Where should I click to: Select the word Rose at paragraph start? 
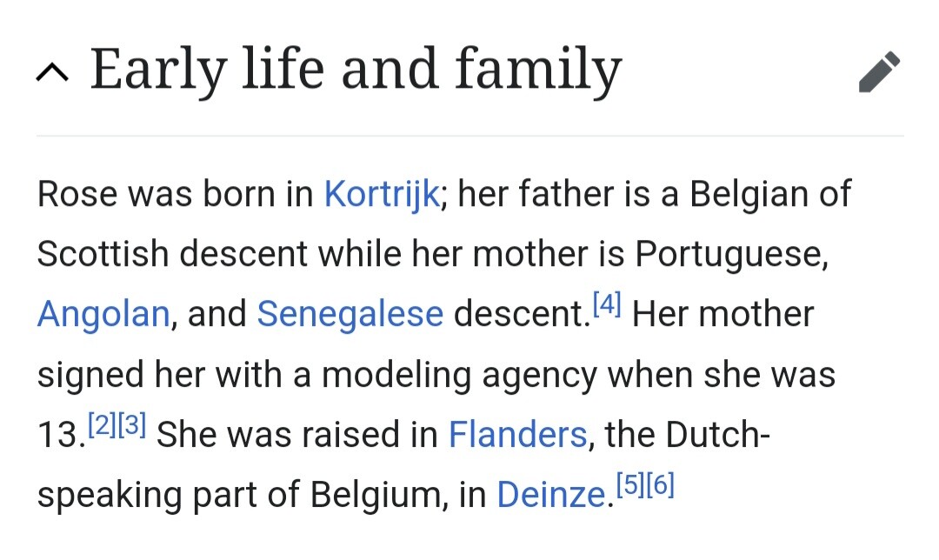point(77,194)
